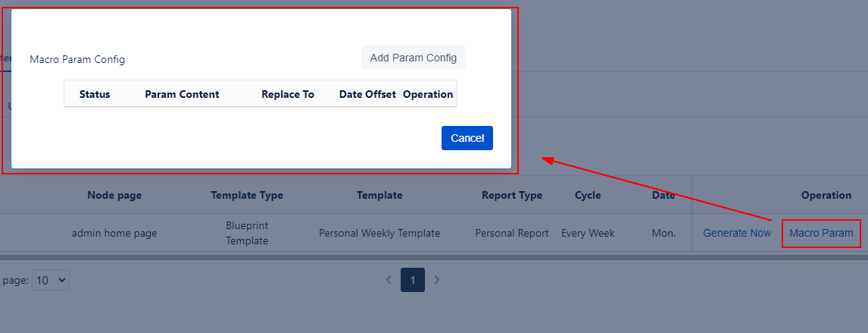Click the horizontal table scrollbar
Screen dimensions: 868x333
pyautogui.click(x=434, y=258)
